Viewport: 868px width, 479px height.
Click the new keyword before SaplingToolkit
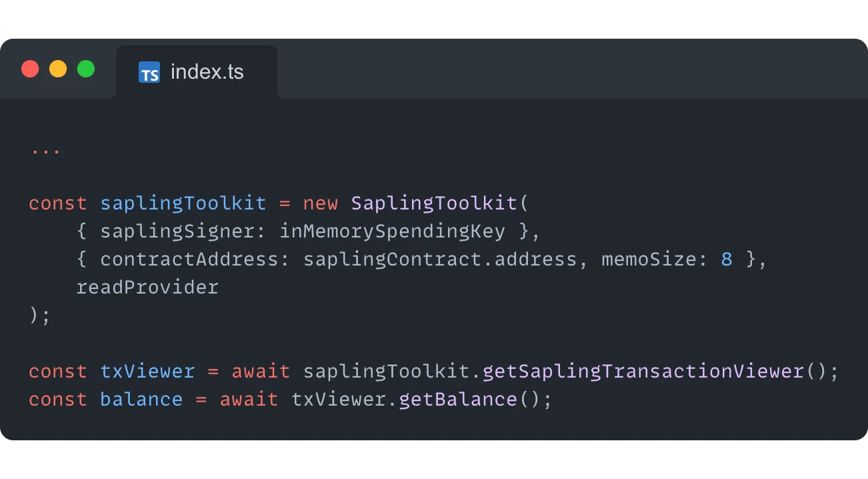tap(320, 203)
